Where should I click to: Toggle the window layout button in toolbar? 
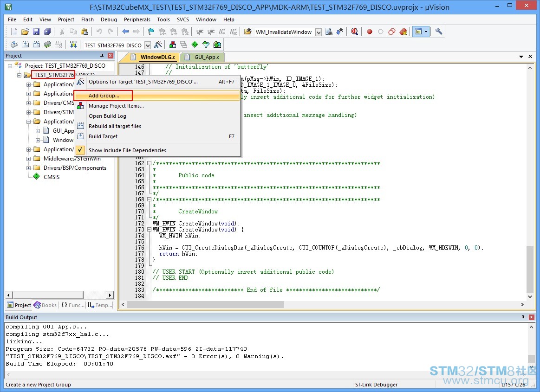(418, 32)
